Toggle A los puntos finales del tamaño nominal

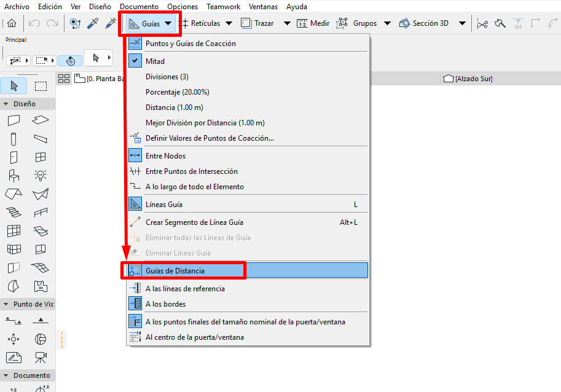point(248,322)
